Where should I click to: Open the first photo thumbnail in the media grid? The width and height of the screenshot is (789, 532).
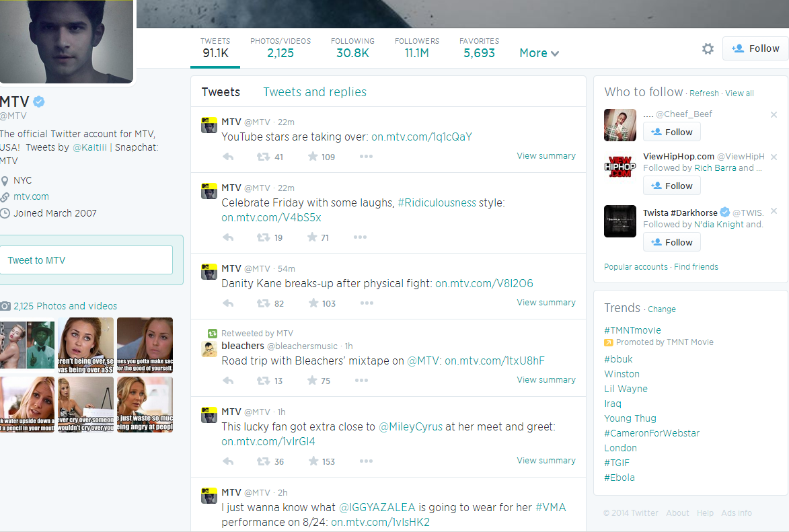pyautogui.click(x=27, y=344)
